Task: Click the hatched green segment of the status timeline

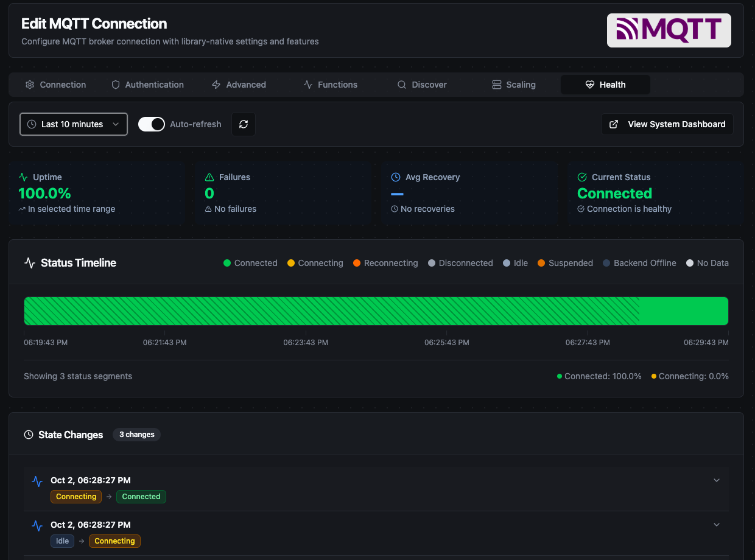Action: pos(332,311)
